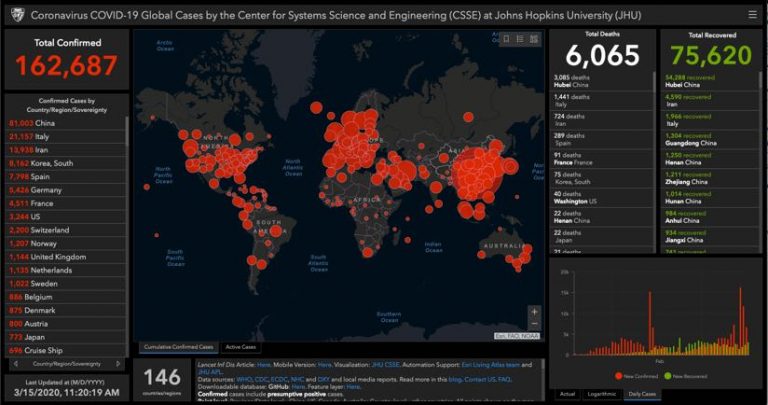Screen dimensions: 768x405
Task: Go to previous country list page arrow
Action: pos(16,364)
